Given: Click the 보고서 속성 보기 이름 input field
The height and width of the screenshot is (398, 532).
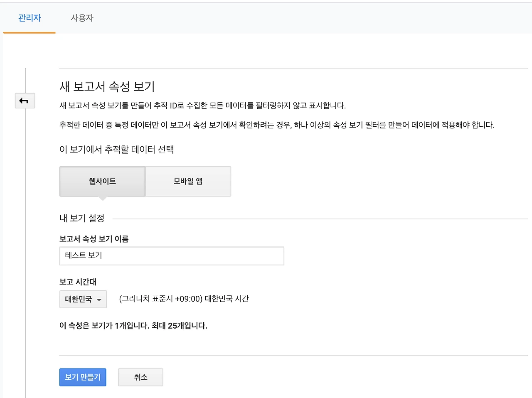Looking at the screenshot, I should click(x=172, y=256).
